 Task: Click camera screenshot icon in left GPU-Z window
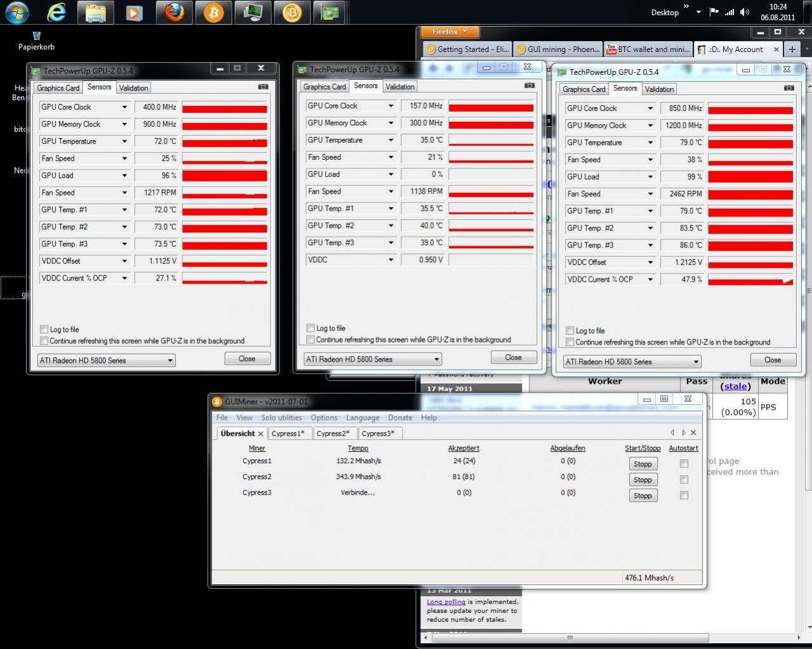tap(263, 87)
